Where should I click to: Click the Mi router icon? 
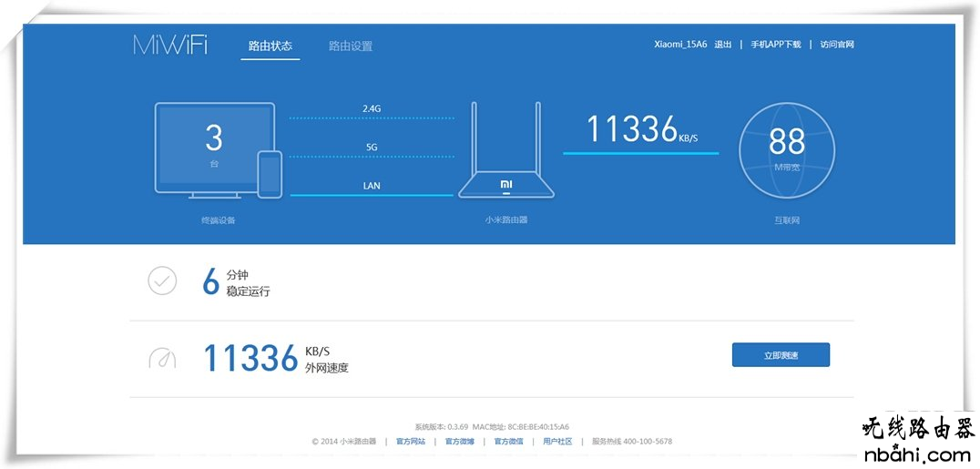click(x=506, y=150)
